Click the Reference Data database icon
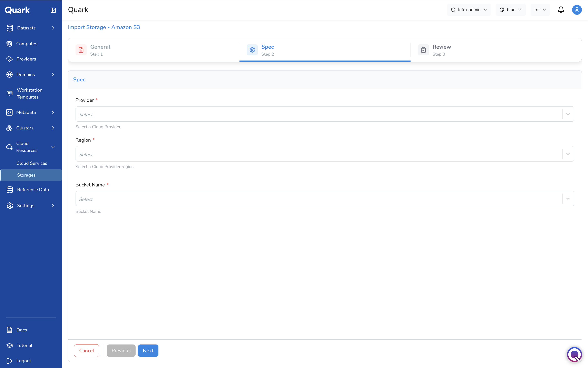Viewport: 588px width, 368px height. 10,190
